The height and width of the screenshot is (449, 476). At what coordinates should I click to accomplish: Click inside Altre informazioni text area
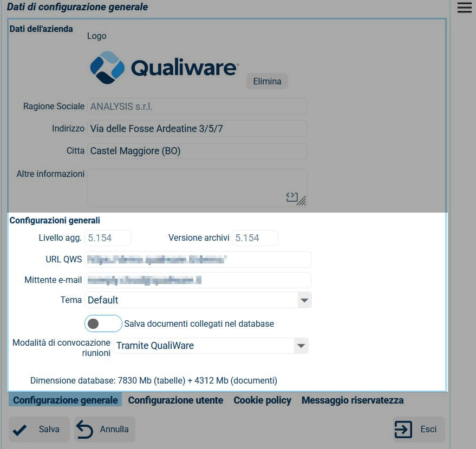pos(197,188)
